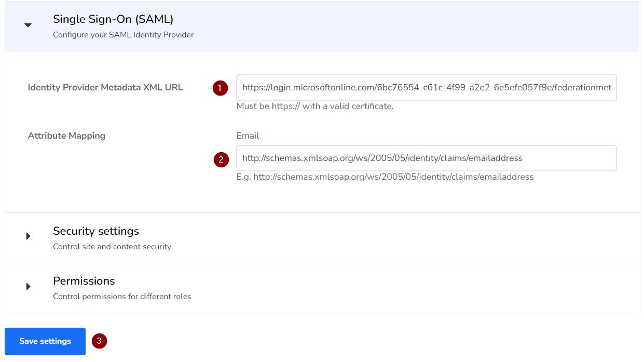Click the 'Identity Provider Metadata XML URL' label
This screenshot has height=362, width=644.
coord(105,87)
